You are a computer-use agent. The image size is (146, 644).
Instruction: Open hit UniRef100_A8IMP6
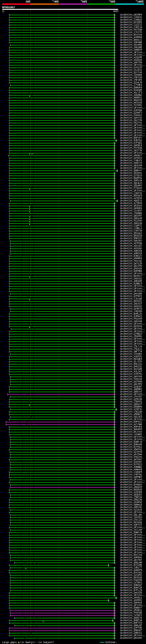pyautogui.click(x=131, y=15)
